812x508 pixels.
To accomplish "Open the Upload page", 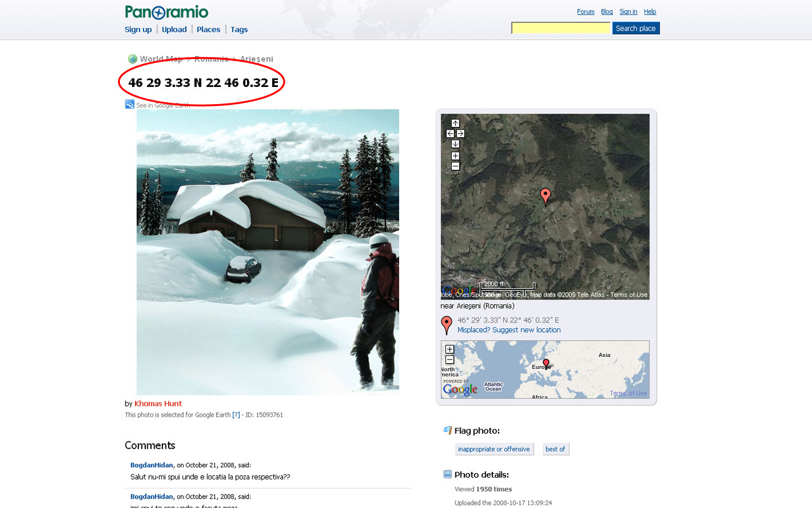I will pos(174,30).
